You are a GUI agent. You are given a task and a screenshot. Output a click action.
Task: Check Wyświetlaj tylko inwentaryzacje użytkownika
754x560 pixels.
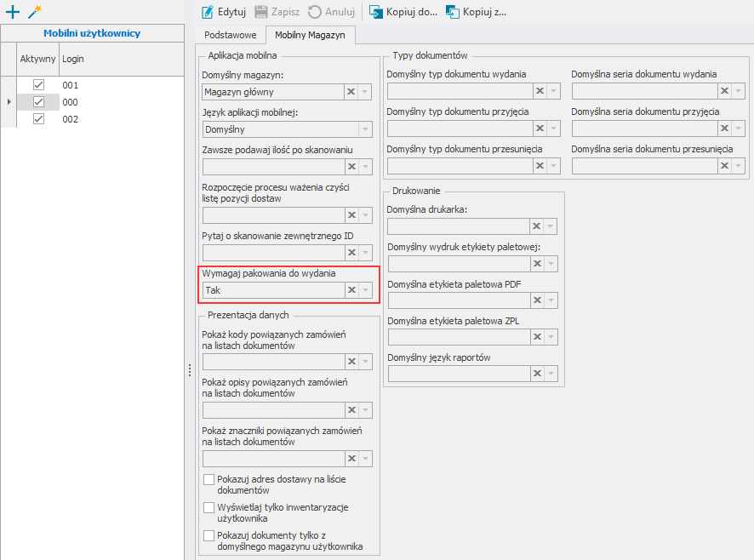(208, 507)
